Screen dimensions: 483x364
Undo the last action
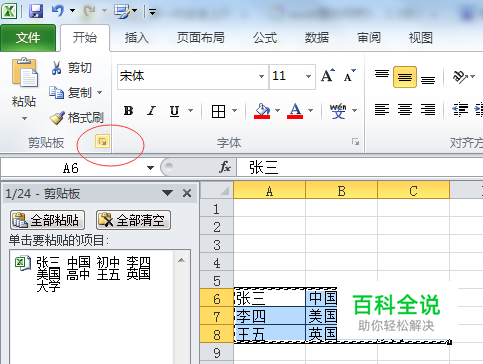click(58, 11)
